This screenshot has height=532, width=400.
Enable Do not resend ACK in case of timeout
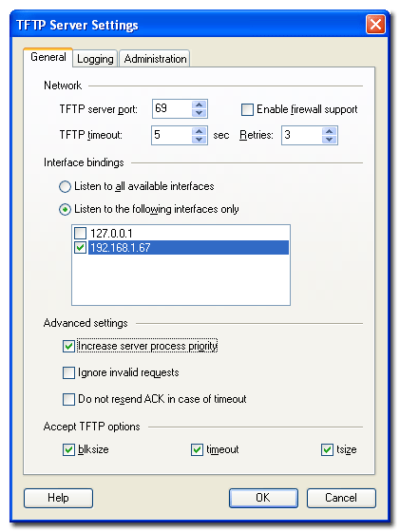(68, 399)
